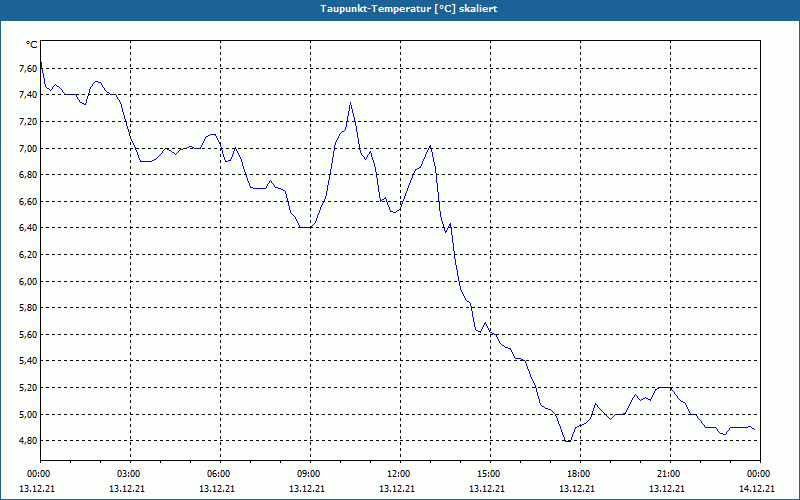Click the 4,80 y-axis label

(28, 441)
